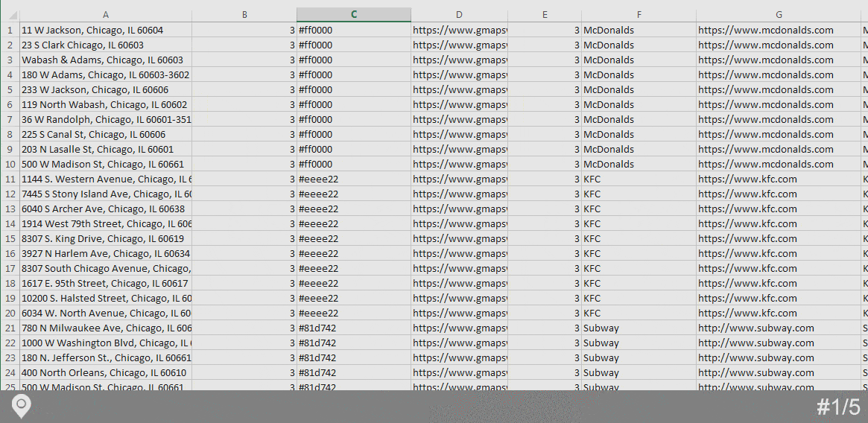Click cell '1144 S. Western Avenue, Chicago'
The height and width of the screenshot is (423, 868).
point(106,179)
